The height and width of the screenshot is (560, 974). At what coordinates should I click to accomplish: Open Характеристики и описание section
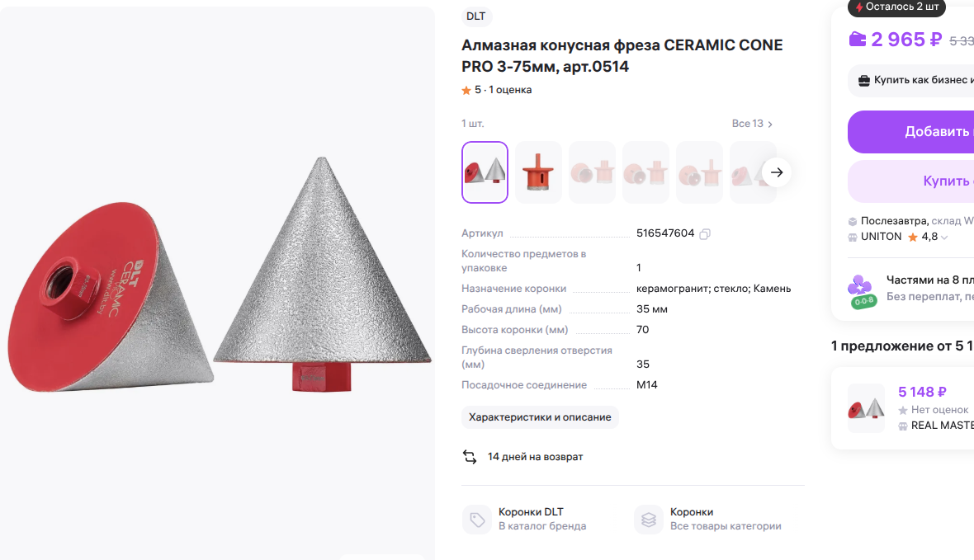pos(540,417)
